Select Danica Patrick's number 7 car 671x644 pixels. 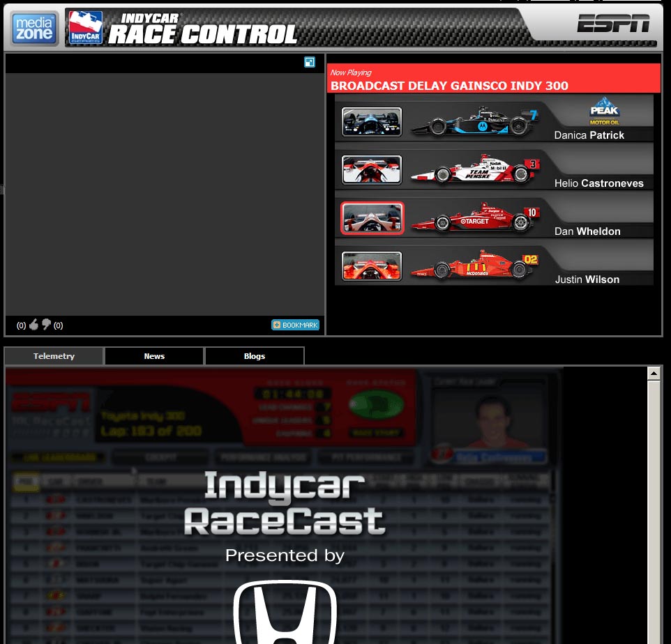click(x=474, y=121)
